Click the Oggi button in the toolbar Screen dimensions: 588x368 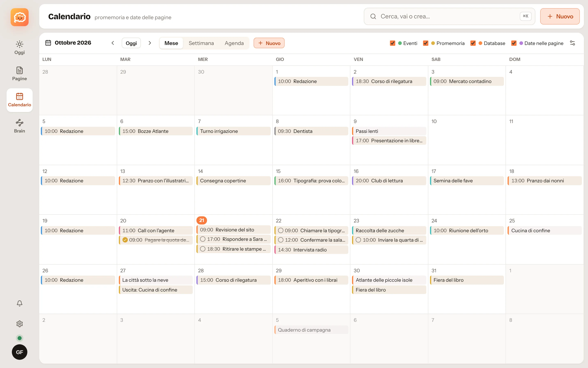[x=131, y=43]
